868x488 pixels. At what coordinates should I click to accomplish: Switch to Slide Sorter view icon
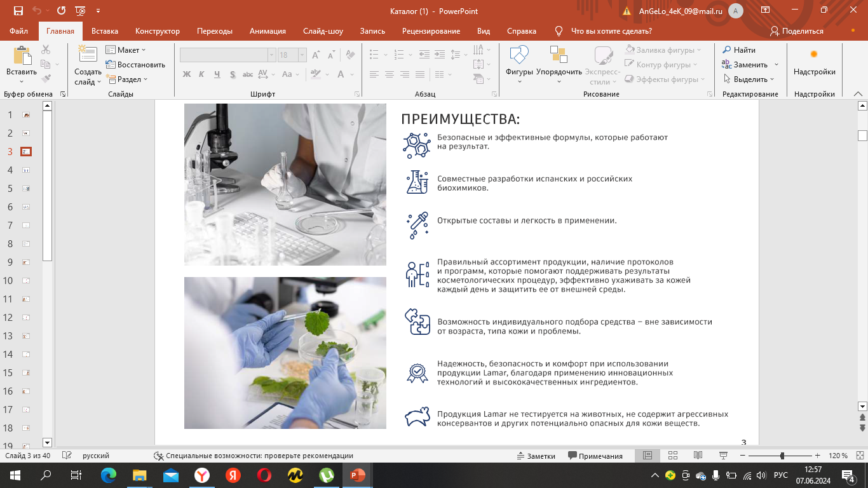(672, 456)
